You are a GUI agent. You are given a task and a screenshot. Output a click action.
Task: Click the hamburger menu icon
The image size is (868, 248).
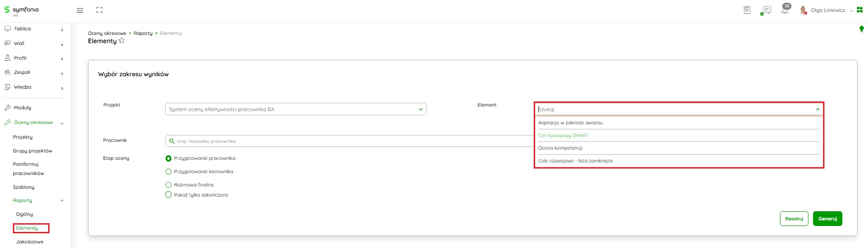click(x=80, y=10)
